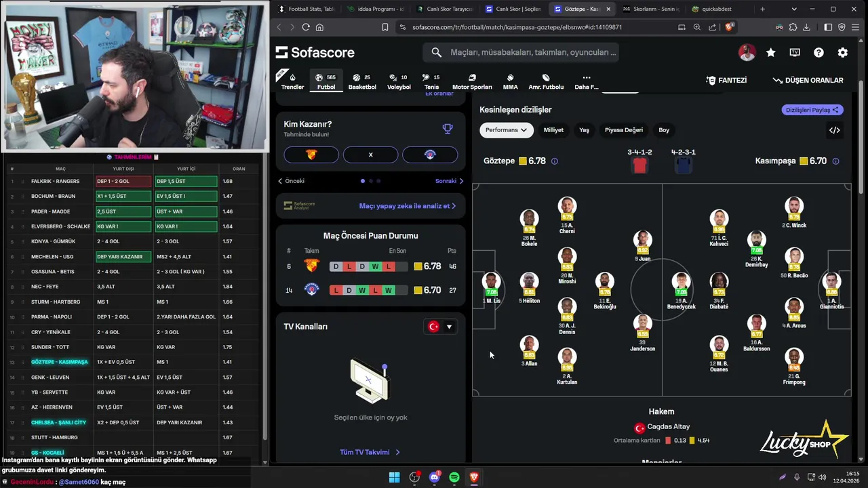The image size is (868, 488).
Task: Go to browser home page
Action: [319, 27]
